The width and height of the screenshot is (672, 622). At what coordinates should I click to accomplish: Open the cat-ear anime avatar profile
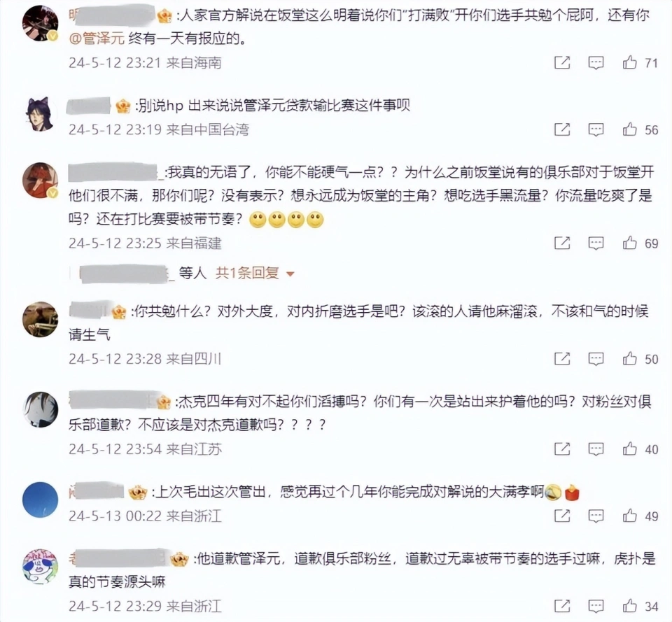tap(41, 113)
